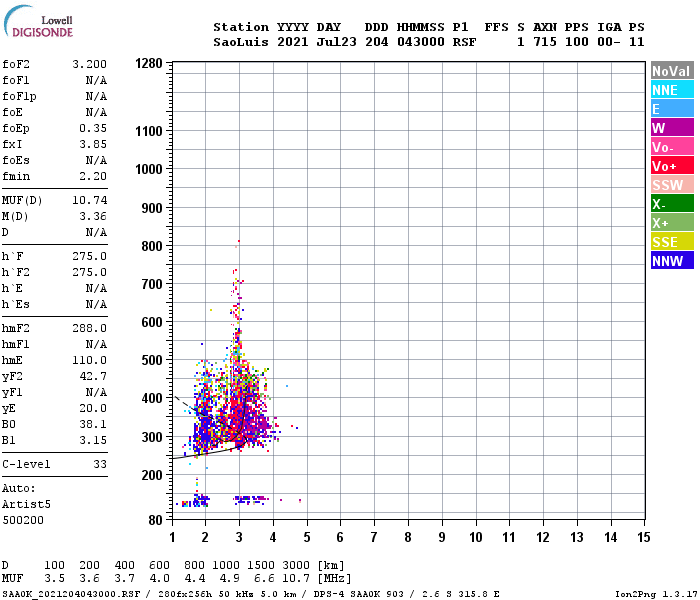Select the W purple legend swatch
Image resolution: width=700 pixels, height=600 pixels.
pyautogui.click(x=672, y=128)
